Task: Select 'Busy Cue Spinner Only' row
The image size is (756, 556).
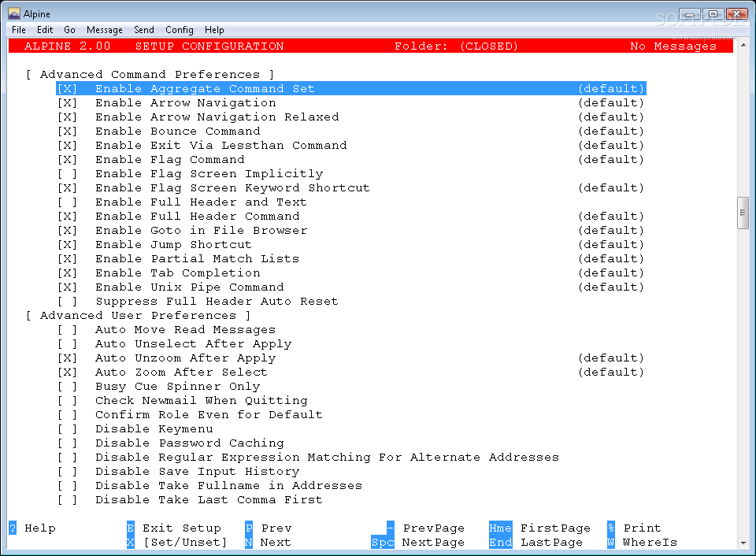Action: click(177, 387)
